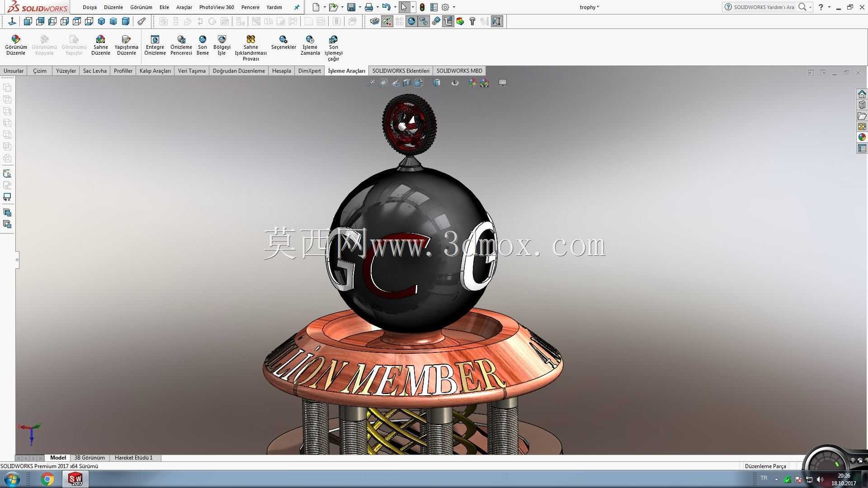Click the Zoom to Fit icon
Image resolution: width=868 pixels, height=488 pixels.
click(371, 83)
